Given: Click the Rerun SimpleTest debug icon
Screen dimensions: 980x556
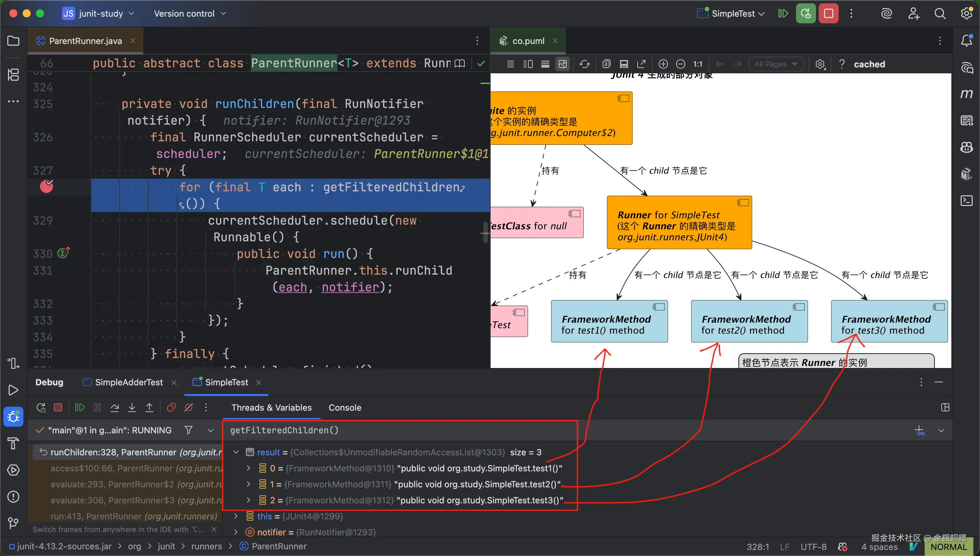Looking at the screenshot, I should point(41,407).
